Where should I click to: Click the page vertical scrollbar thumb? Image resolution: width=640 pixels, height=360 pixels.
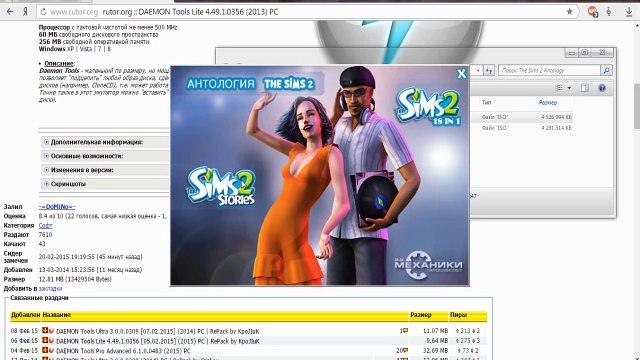pyautogui.click(x=637, y=105)
